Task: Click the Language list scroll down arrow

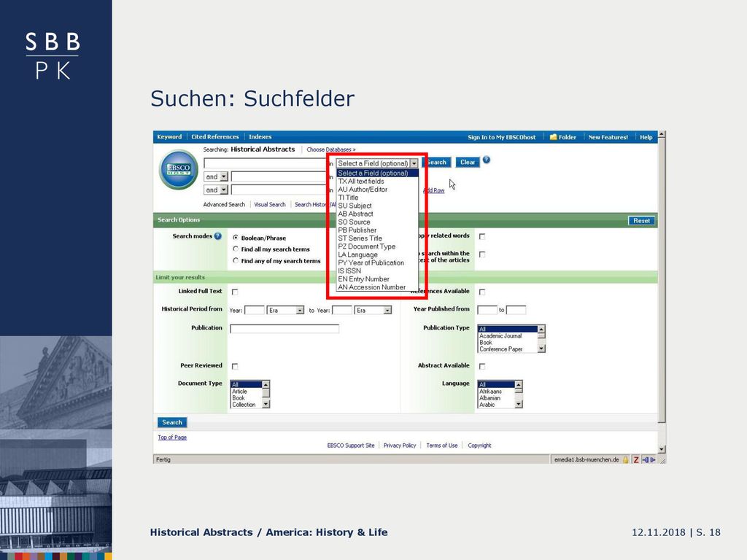Action: [519, 404]
